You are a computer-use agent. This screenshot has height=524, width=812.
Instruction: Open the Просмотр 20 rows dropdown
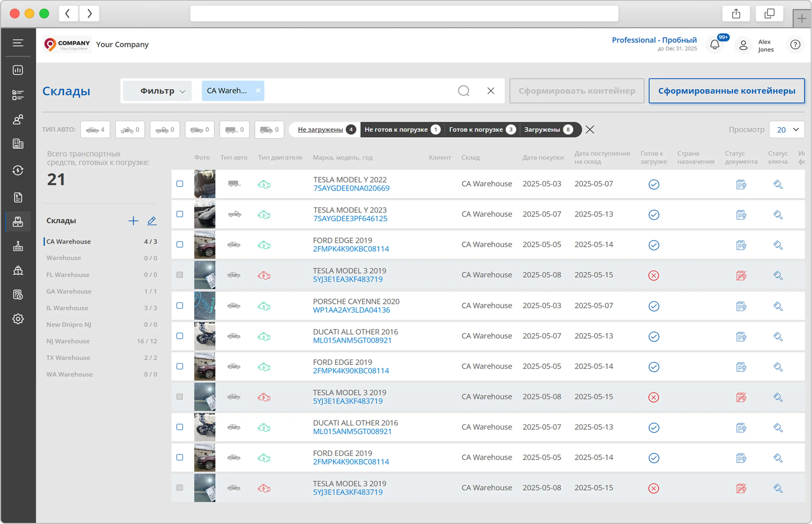click(787, 130)
